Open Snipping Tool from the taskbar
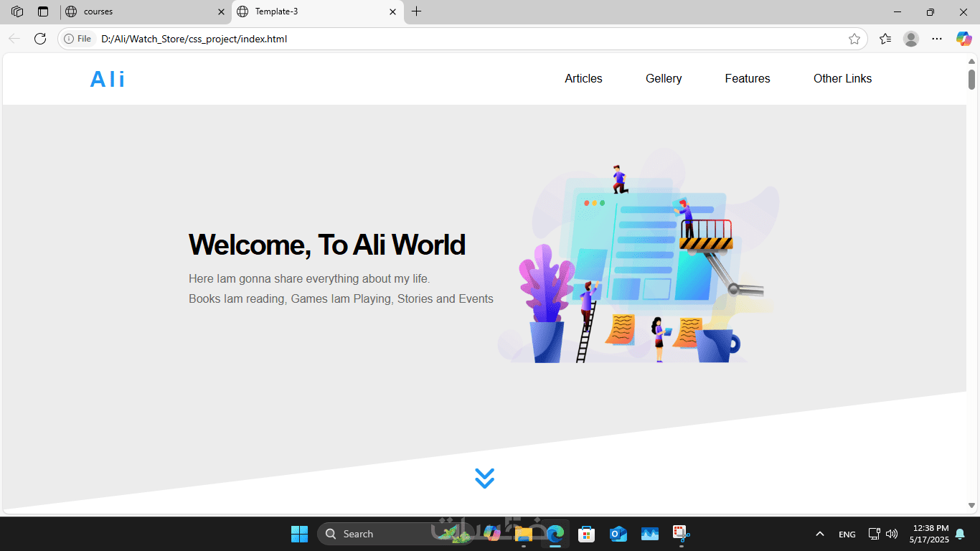Image resolution: width=980 pixels, height=551 pixels. tap(681, 534)
